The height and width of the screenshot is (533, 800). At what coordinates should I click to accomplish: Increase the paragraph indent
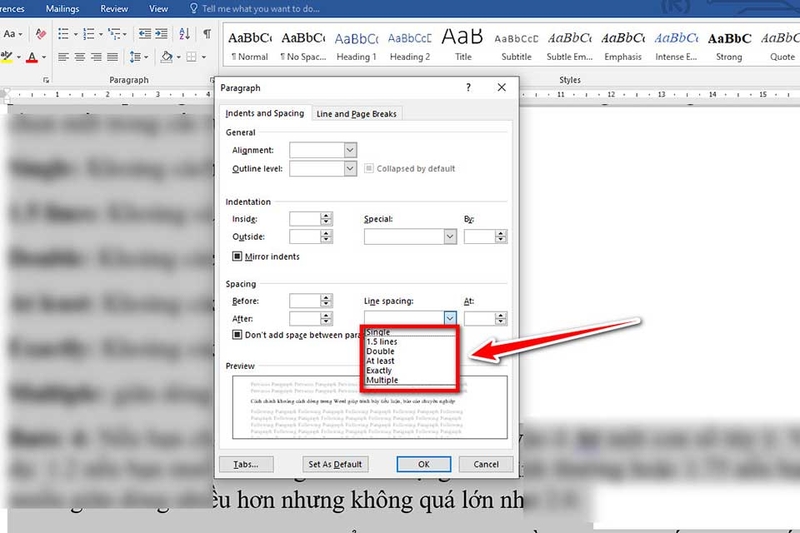162,34
